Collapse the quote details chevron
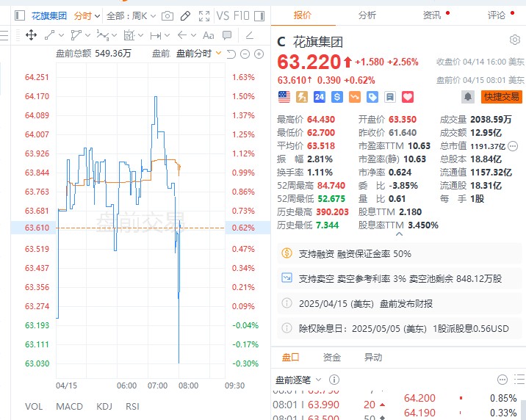 point(399,234)
